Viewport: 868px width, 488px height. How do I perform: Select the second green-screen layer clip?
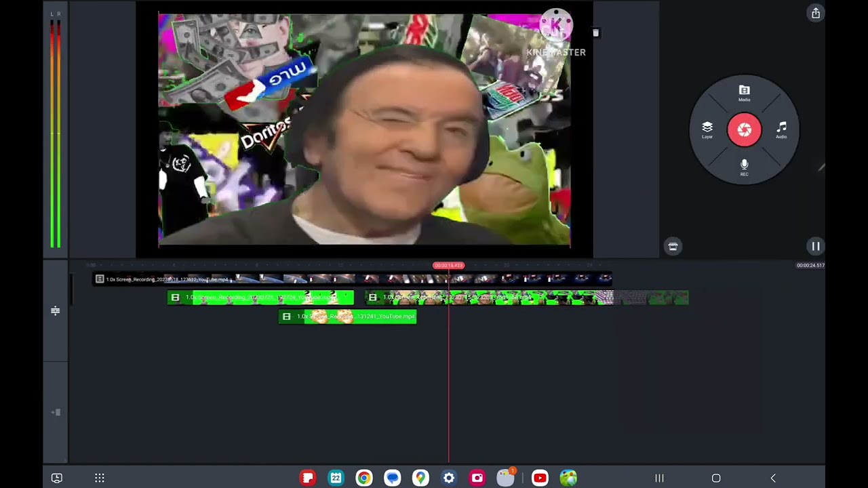(x=527, y=298)
